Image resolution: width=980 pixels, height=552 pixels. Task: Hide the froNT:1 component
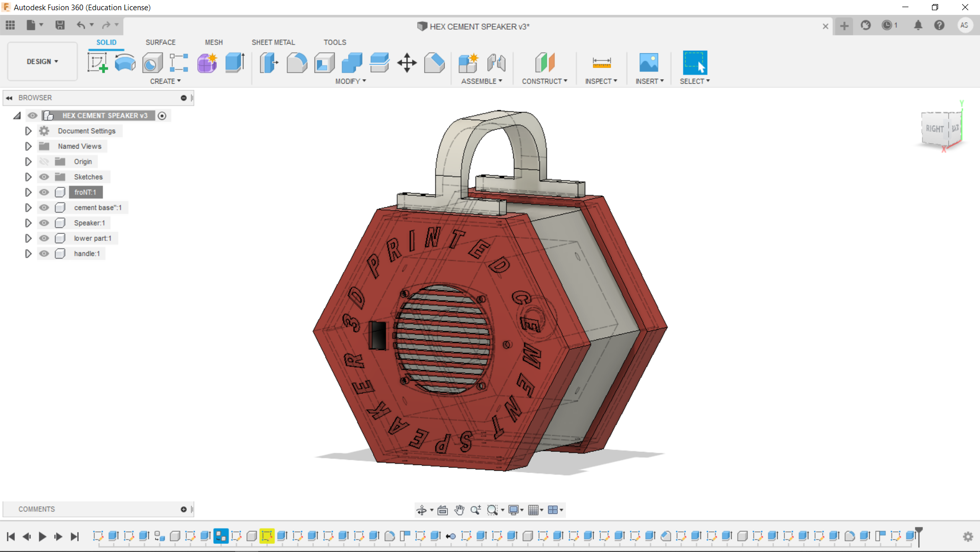pos(44,192)
